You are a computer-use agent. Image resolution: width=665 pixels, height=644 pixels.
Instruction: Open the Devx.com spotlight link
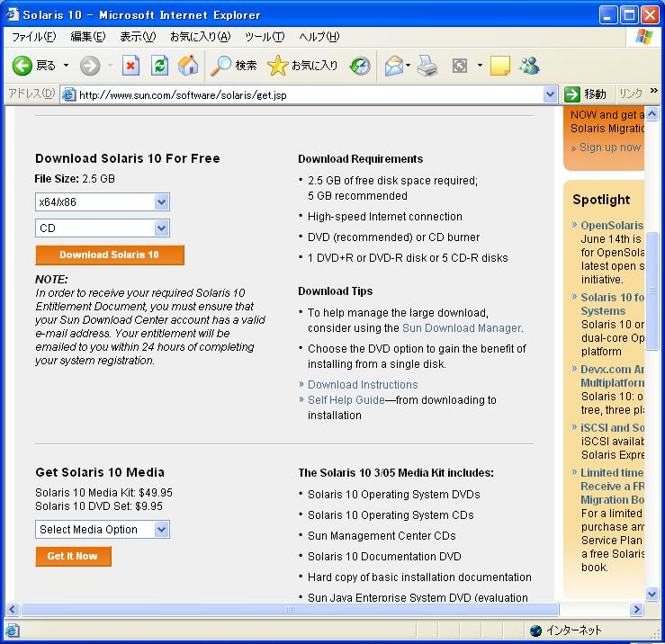coord(612,376)
